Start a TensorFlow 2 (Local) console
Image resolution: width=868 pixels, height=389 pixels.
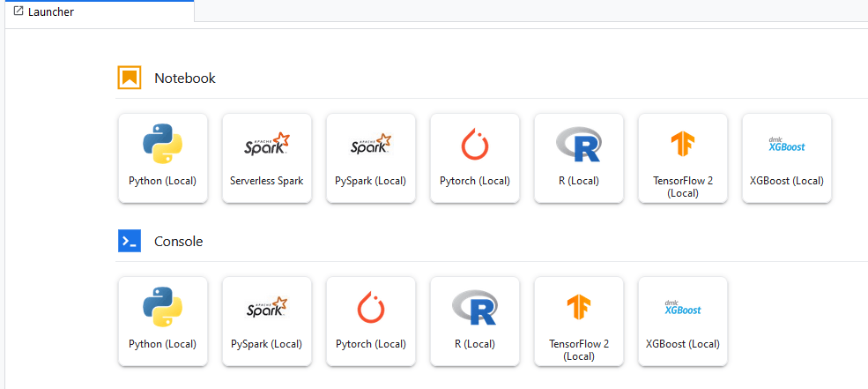pos(579,321)
